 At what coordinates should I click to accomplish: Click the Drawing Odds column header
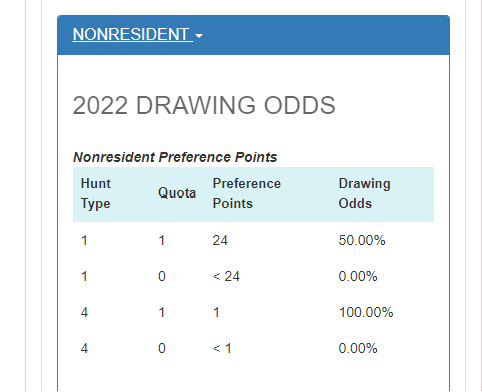(364, 194)
